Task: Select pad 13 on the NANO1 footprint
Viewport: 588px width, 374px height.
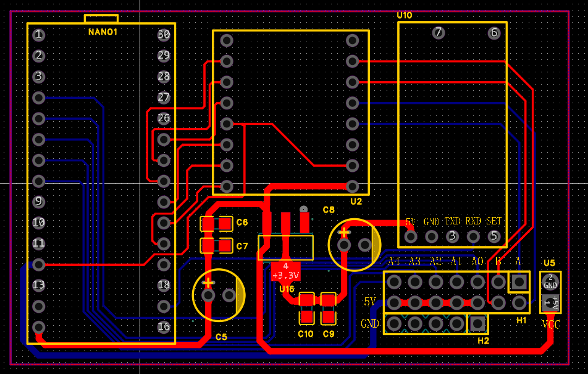Action: [x=39, y=285]
